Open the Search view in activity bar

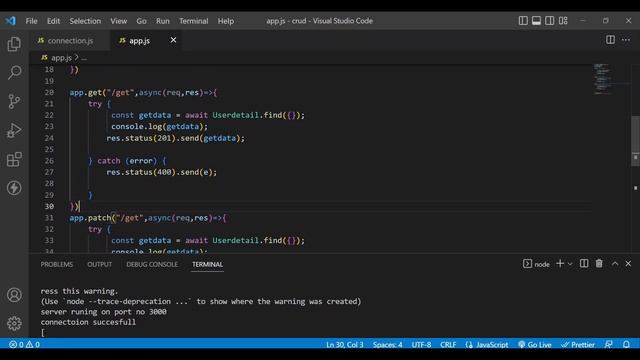point(14,73)
